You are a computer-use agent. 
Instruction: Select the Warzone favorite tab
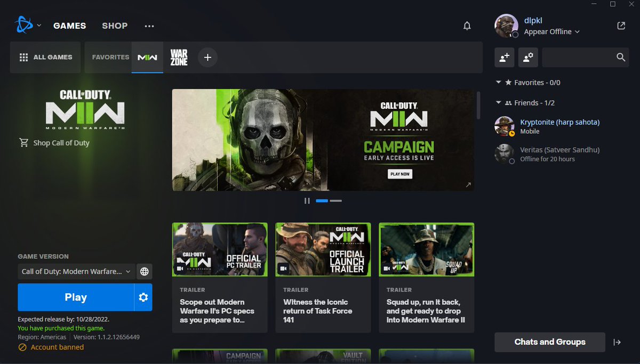click(x=179, y=57)
